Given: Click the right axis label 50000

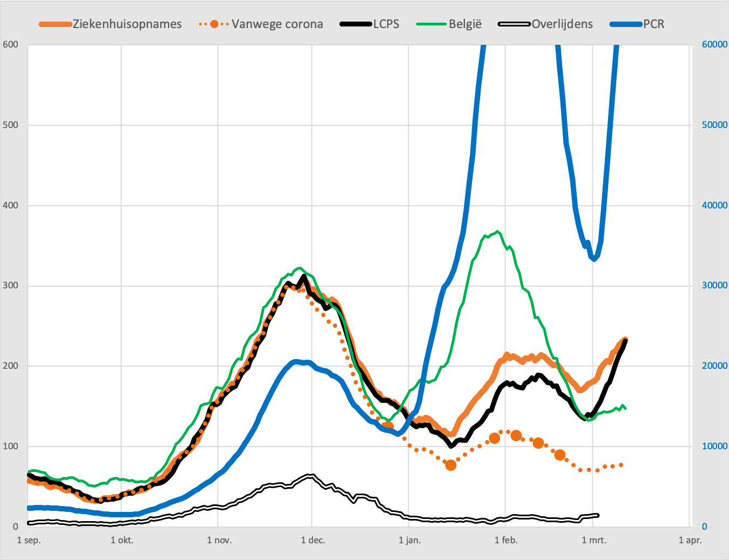Looking at the screenshot, I should (x=714, y=125).
